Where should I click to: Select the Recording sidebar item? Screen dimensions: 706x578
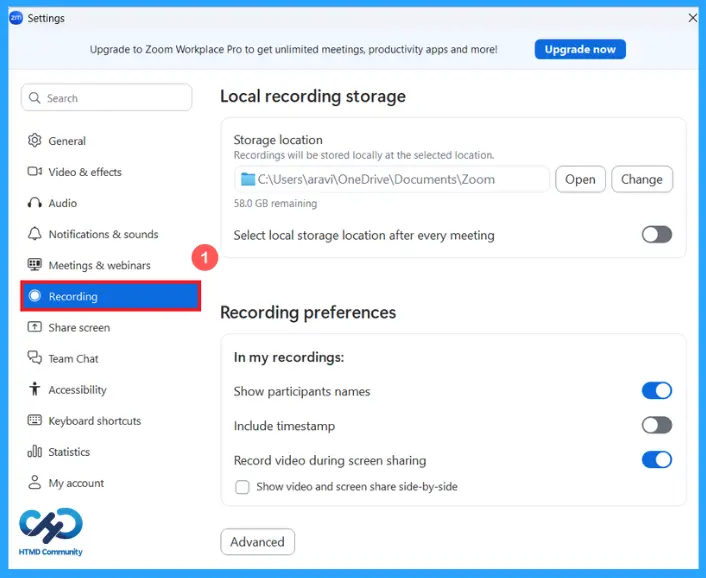110,296
